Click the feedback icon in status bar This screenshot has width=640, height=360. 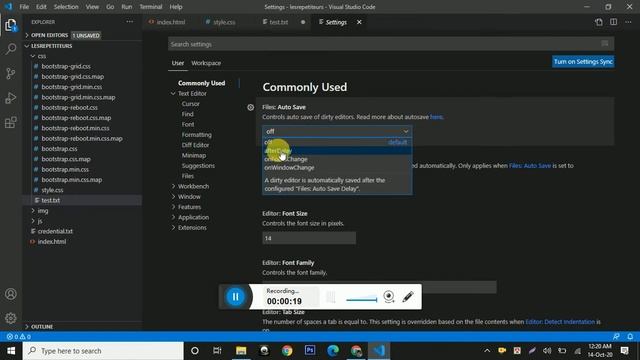coord(616,337)
